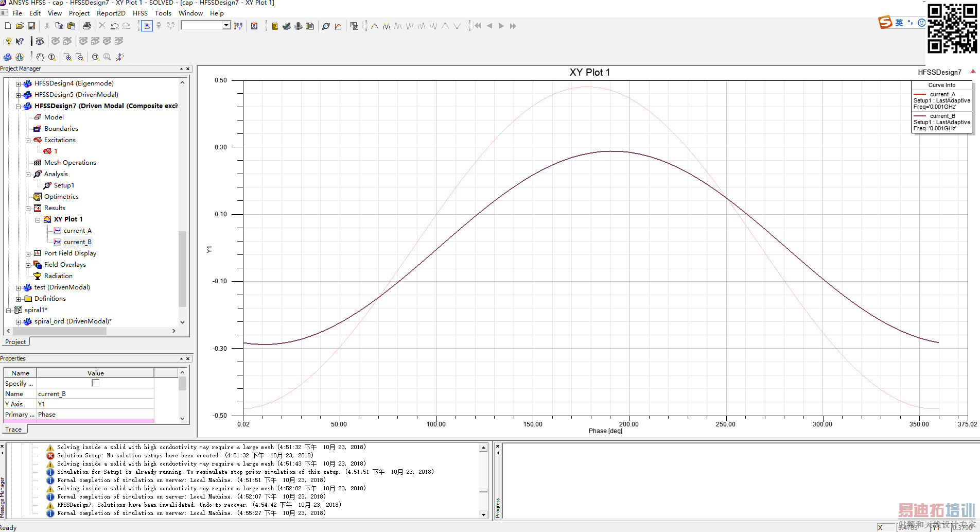Select current_A trace in project tree

click(x=77, y=231)
